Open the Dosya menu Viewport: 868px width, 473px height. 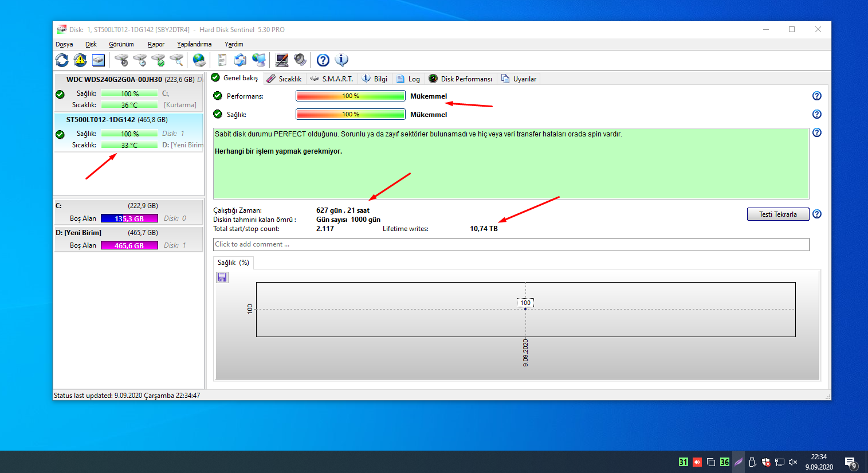pos(64,44)
